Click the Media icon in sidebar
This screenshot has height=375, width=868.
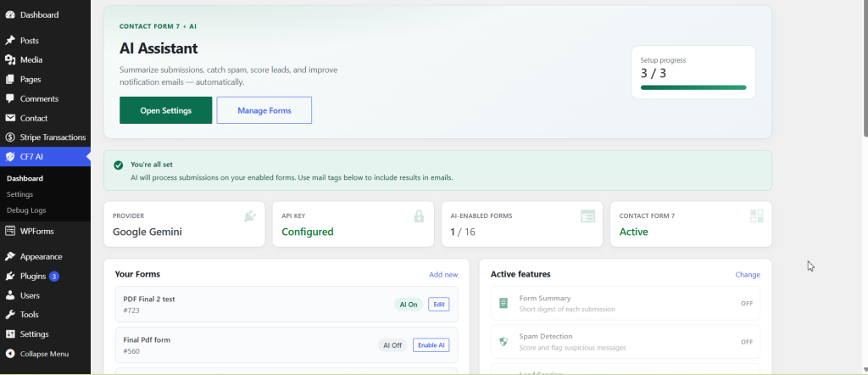tap(10, 60)
